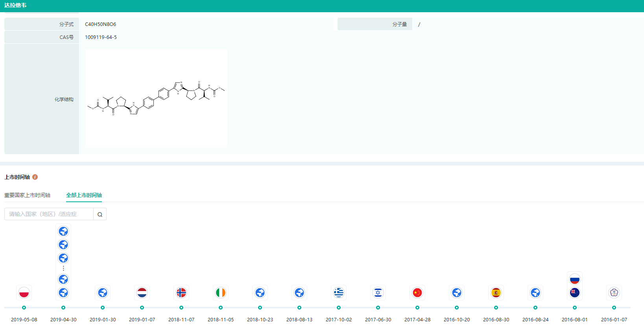Click the timeline dot for 2018-10-23
644x330 pixels.
pos(260,308)
